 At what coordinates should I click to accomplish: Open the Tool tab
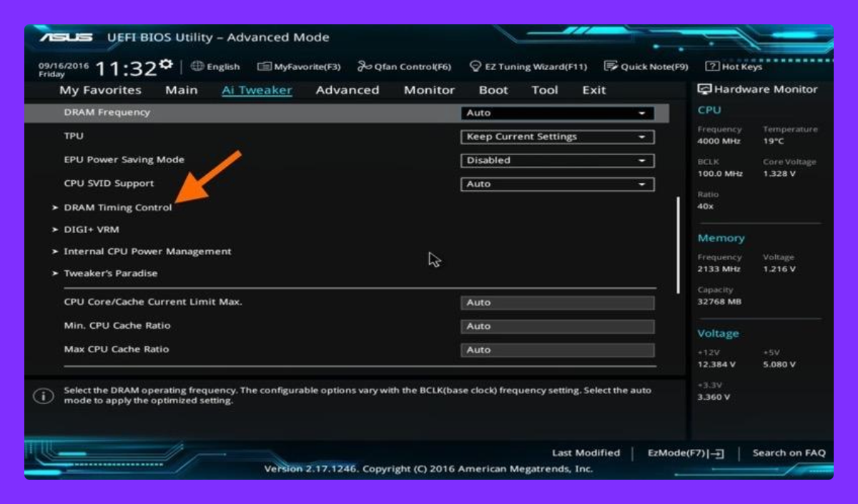[x=545, y=90]
